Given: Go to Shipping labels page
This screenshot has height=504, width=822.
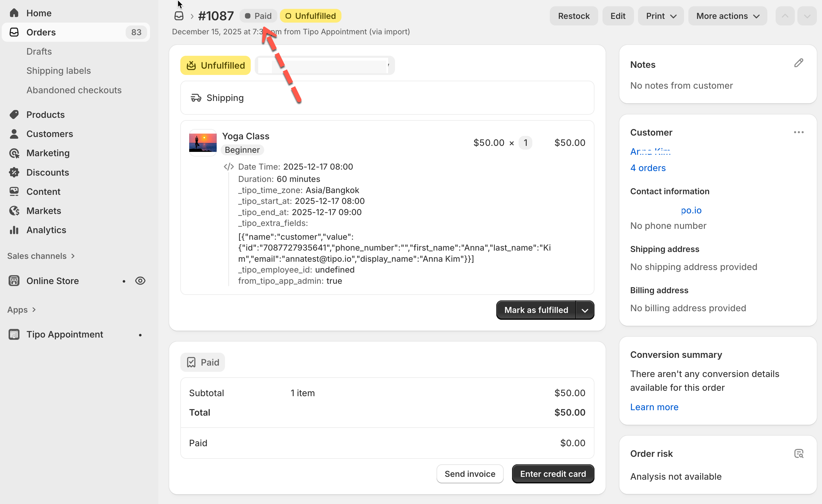Looking at the screenshot, I should tap(58, 71).
